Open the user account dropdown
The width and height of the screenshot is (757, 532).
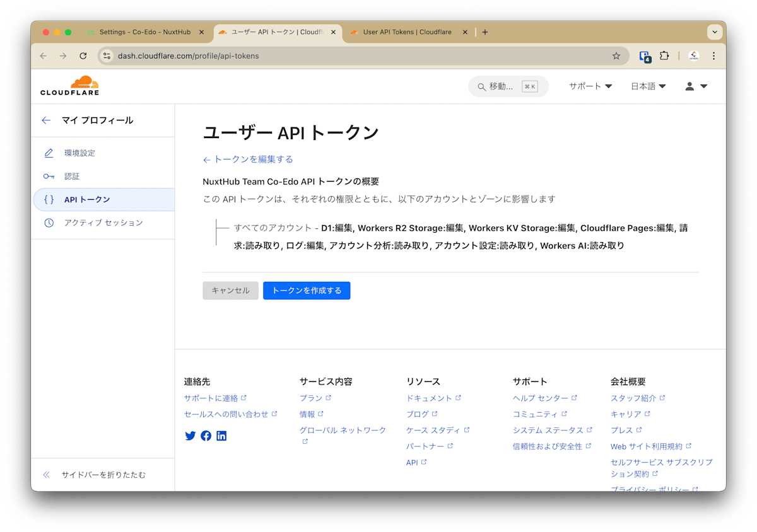pyautogui.click(x=696, y=86)
